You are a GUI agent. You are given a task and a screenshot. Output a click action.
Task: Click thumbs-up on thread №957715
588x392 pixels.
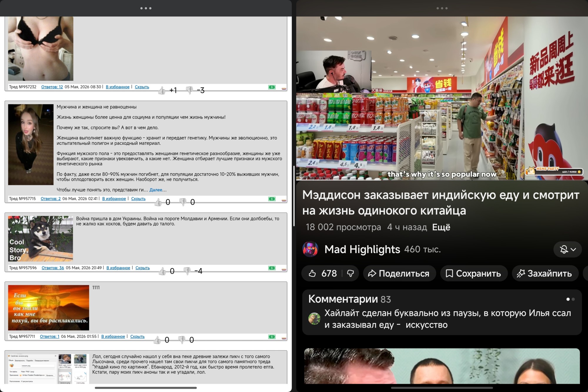tap(158, 202)
